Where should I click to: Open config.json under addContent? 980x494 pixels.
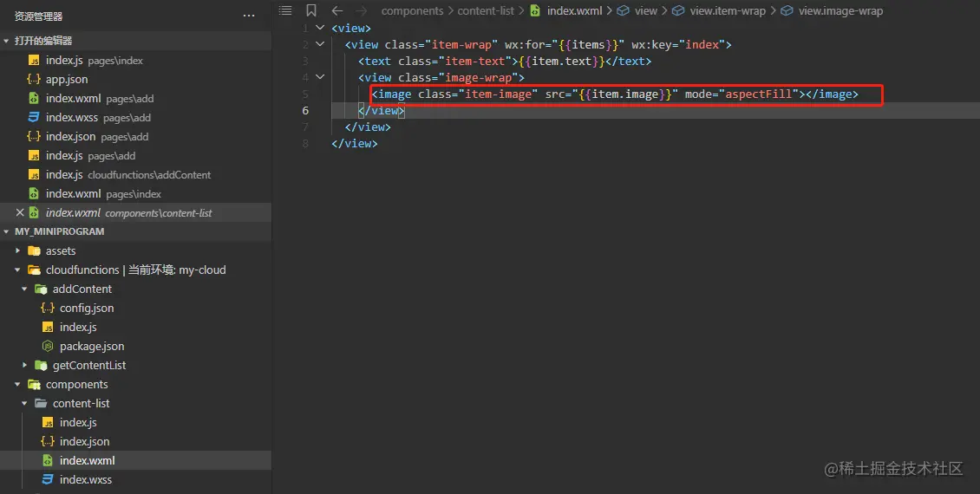[135, 308]
